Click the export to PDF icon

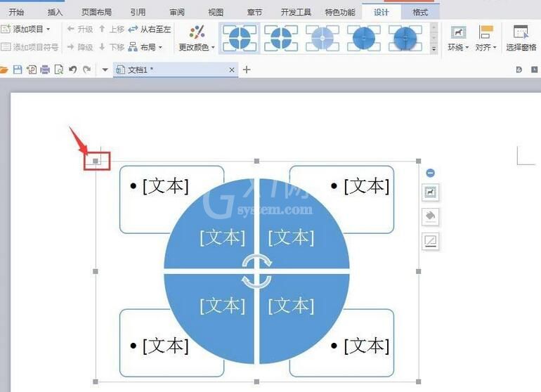(x=32, y=70)
